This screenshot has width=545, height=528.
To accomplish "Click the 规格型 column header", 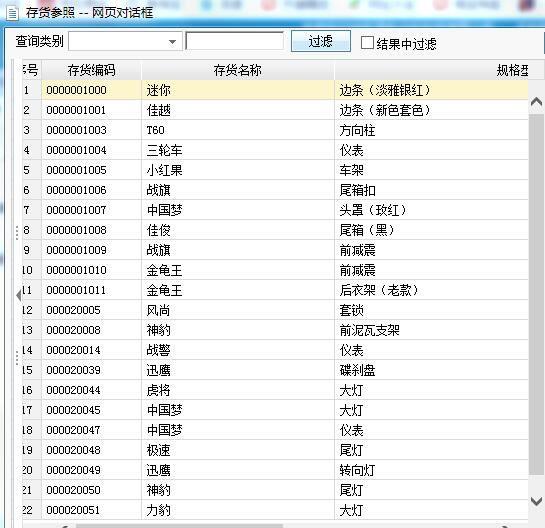I will (x=512, y=70).
